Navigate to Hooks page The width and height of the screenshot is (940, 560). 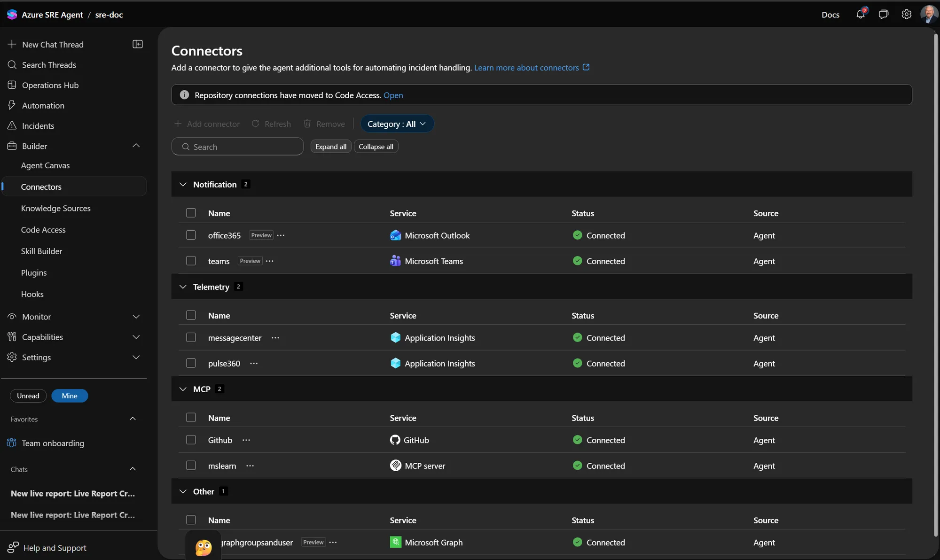(x=32, y=294)
